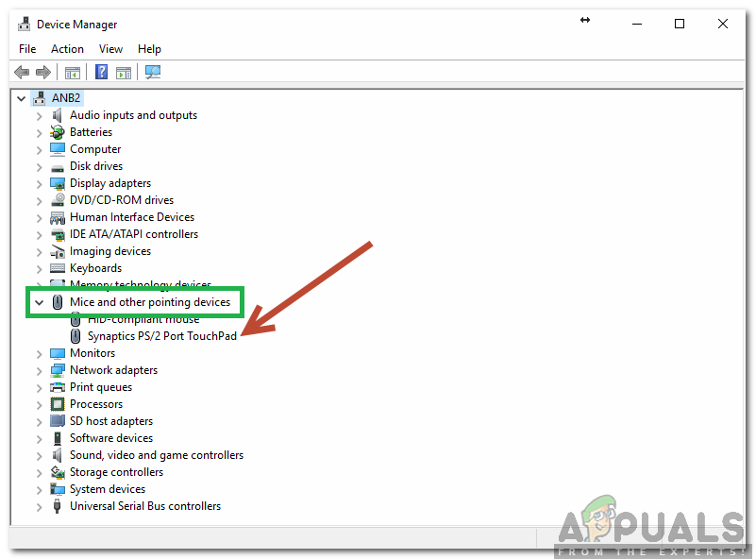The height and width of the screenshot is (559, 756).
Task: Expand the Display adapters category
Action: (x=40, y=183)
